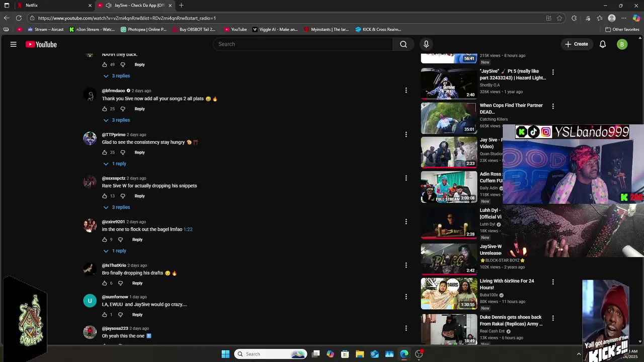Open options menu for @IsThatKrio comment

406,265
